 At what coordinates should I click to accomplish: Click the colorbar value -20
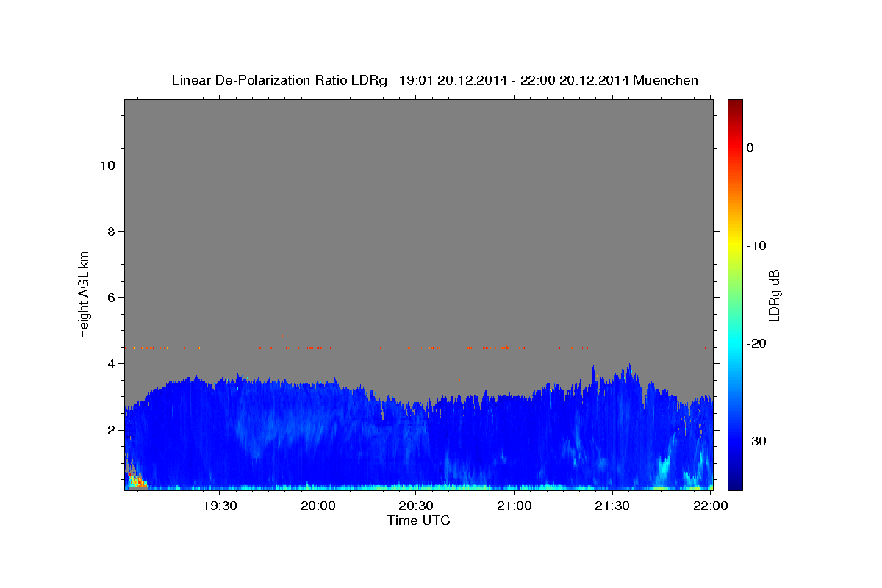click(757, 343)
